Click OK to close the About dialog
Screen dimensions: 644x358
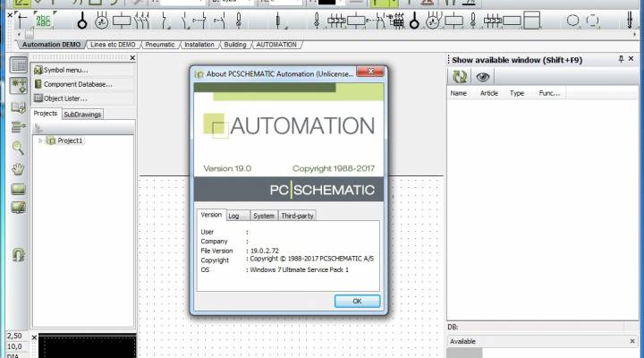tap(356, 301)
